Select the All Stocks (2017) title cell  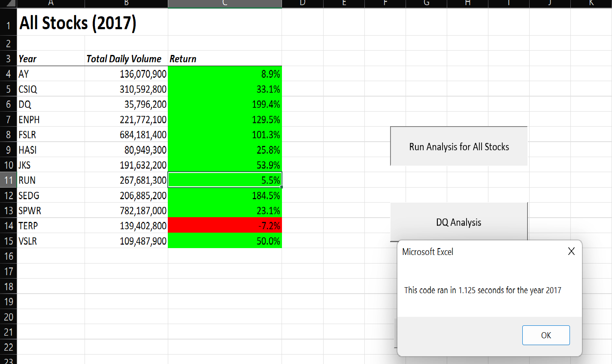point(50,24)
